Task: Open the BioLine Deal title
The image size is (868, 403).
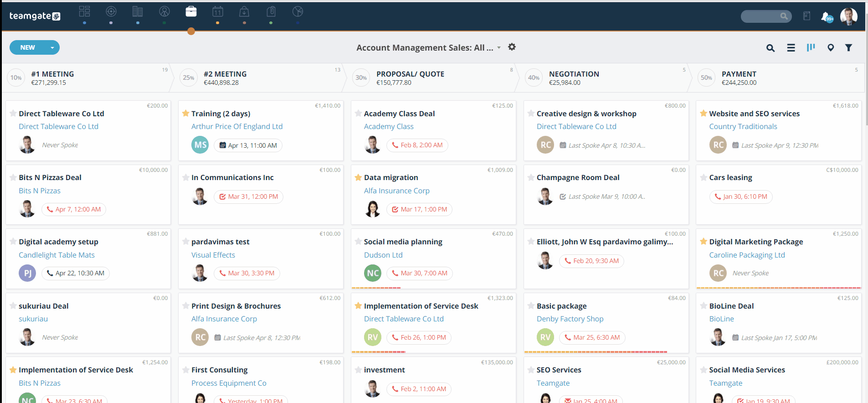Action: (x=732, y=306)
